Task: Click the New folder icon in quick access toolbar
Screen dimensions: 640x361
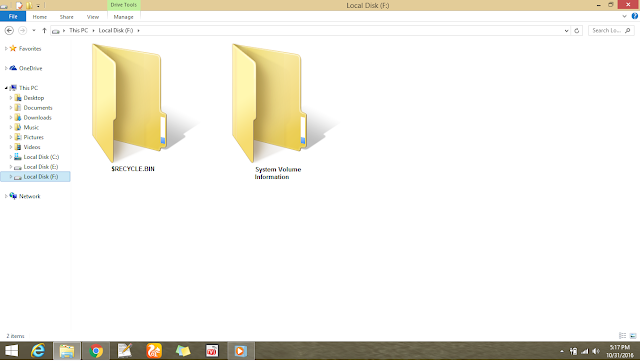Action: click(x=29, y=5)
